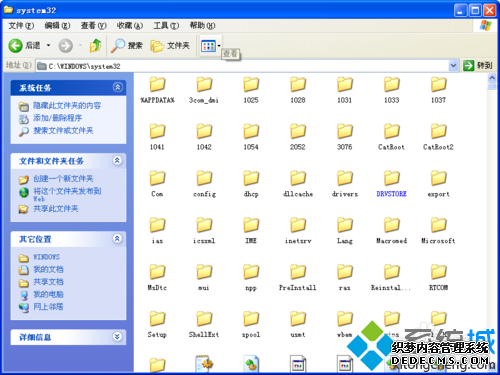Select the Macromed folder
This screenshot has height=375, width=500.
(x=392, y=230)
